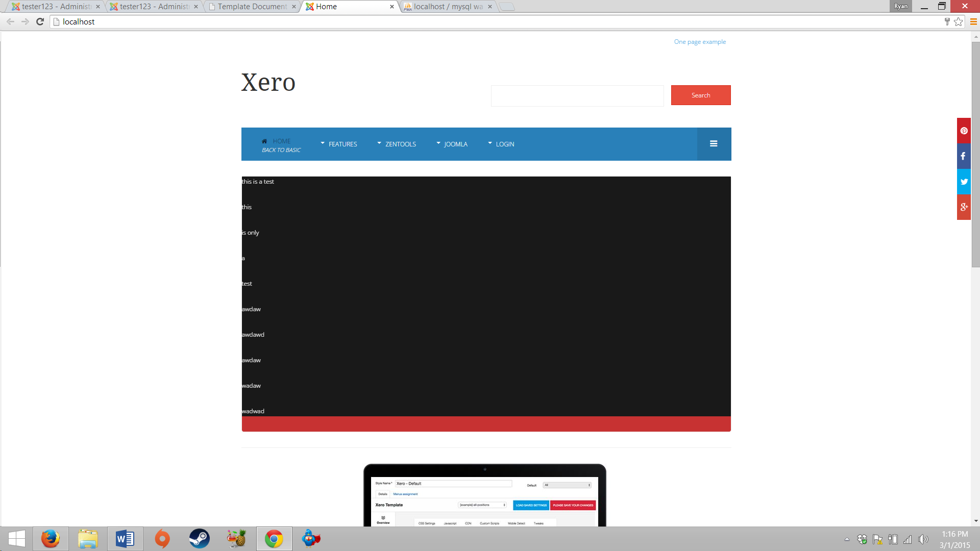Switch to second tester123 Administration tab

[153, 7]
